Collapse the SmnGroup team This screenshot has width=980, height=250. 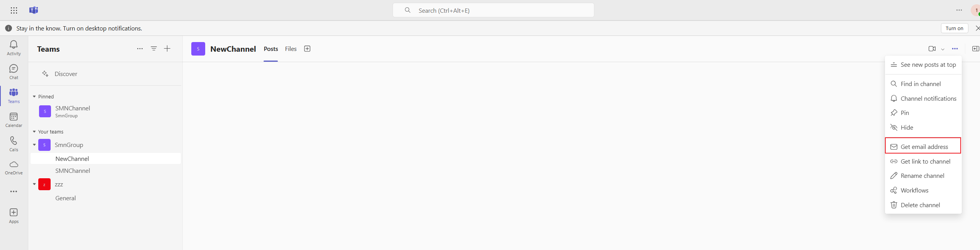click(34, 145)
